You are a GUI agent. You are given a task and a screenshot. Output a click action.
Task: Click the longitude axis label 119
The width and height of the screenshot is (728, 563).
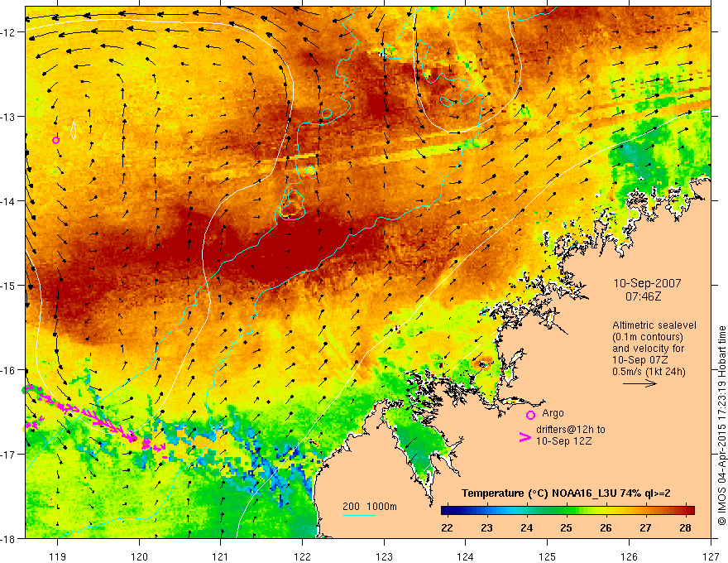point(58,556)
